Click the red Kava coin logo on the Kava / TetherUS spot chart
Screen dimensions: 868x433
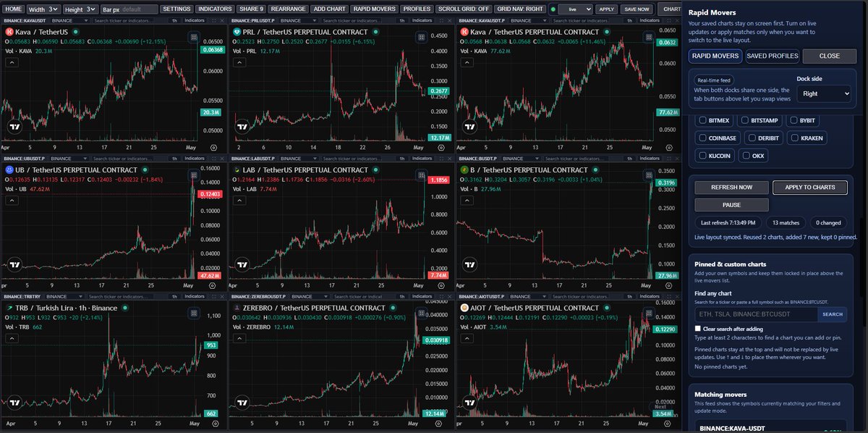click(x=9, y=32)
